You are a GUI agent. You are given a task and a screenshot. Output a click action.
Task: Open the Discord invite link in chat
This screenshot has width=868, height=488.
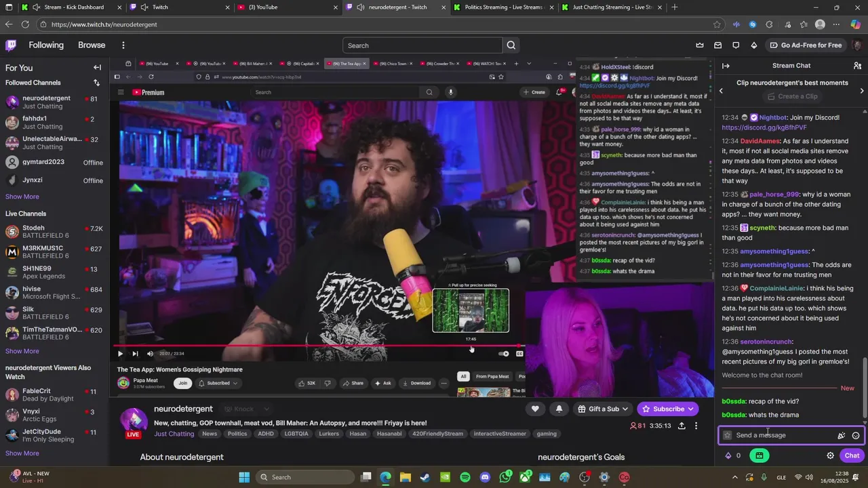764,127
